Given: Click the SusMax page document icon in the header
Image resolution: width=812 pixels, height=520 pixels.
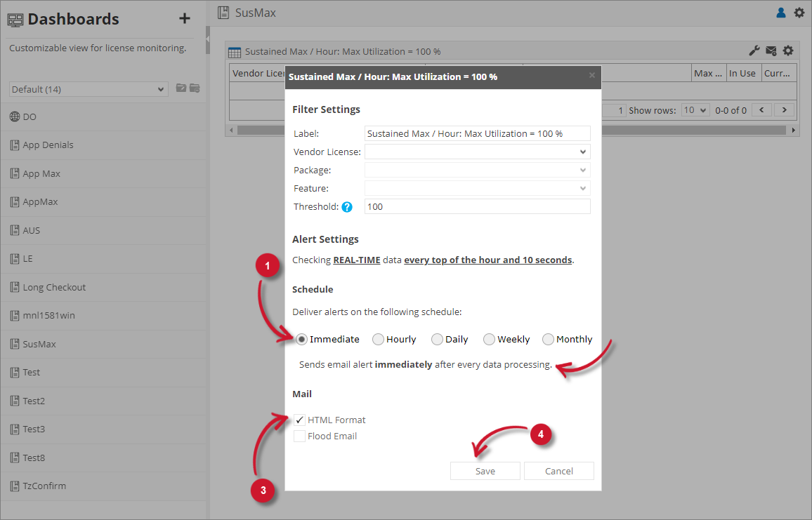Looking at the screenshot, I should pyautogui.click(x=223, y=13).
